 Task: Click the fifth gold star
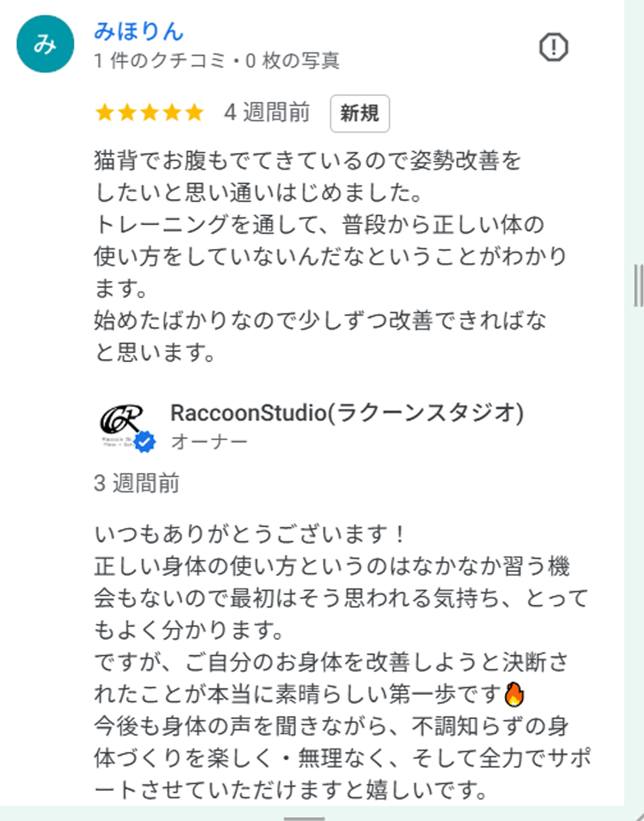pyautogui.click(x=194, y=113)
